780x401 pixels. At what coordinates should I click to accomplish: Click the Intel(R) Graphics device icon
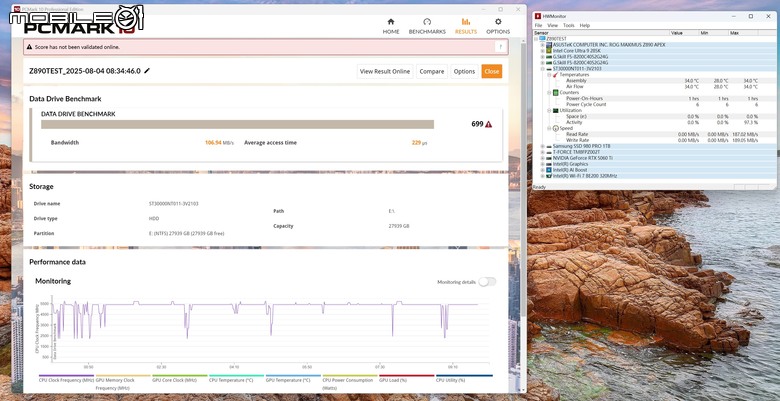pos(549,164)
